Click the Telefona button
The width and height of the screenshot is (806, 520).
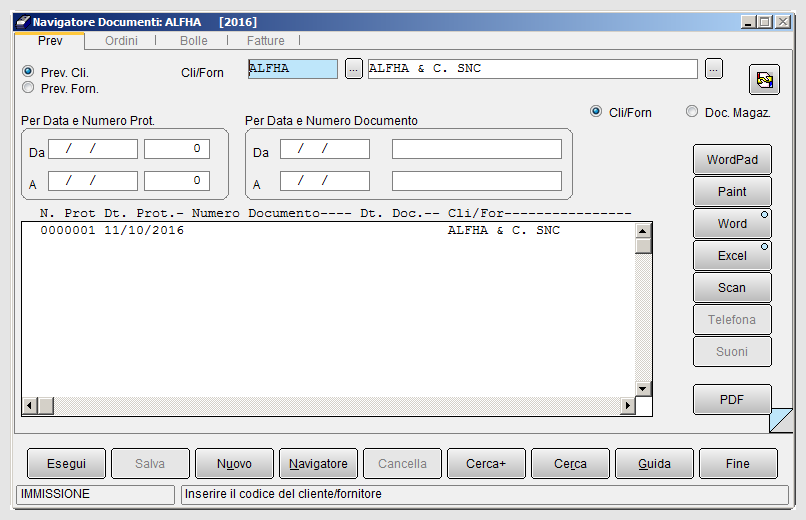tap(732, 320)
